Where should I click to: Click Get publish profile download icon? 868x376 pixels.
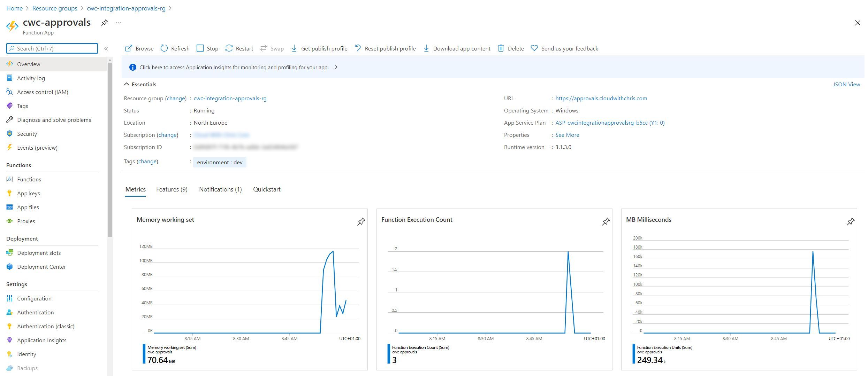[x=294, y=48]
